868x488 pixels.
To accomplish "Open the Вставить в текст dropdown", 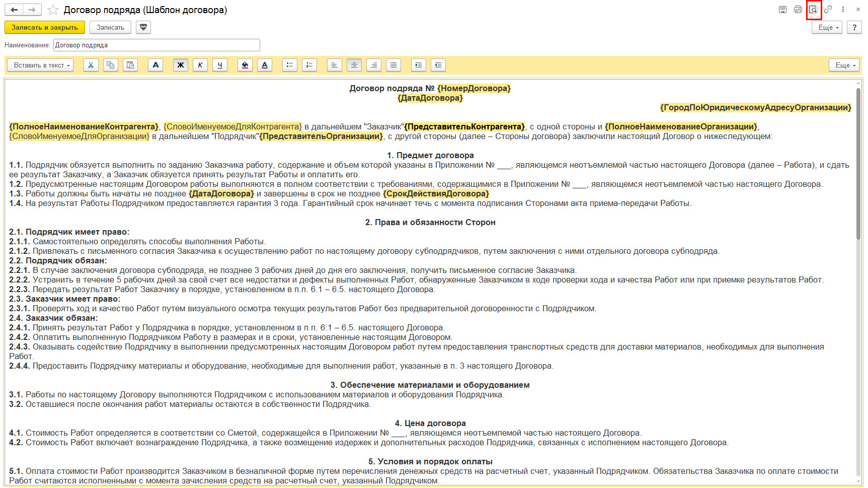I will click(x=40, y=65).
